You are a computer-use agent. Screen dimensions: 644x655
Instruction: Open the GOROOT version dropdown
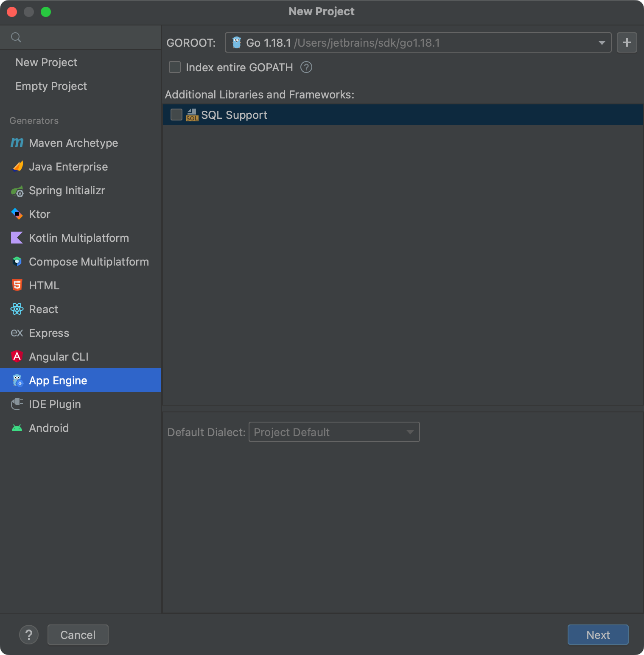tap(602, 42)
